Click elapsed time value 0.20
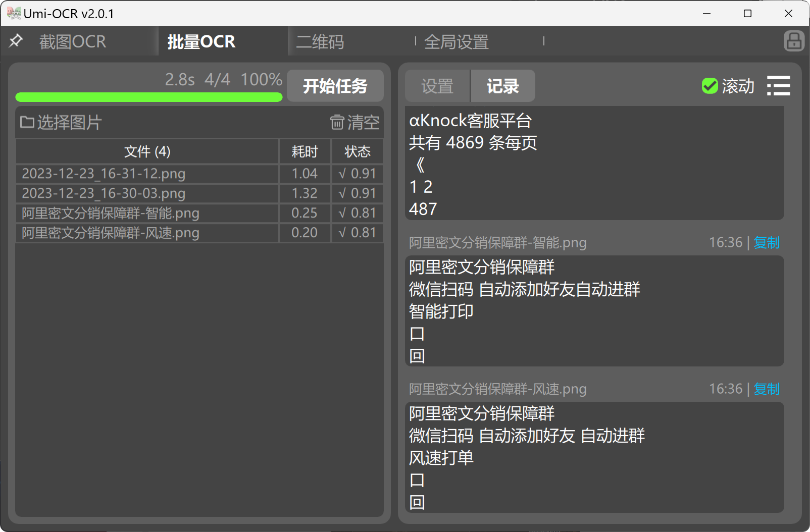The width and height of the screenshot is (810, 532). pyautogui.click(x=305, y=233)
